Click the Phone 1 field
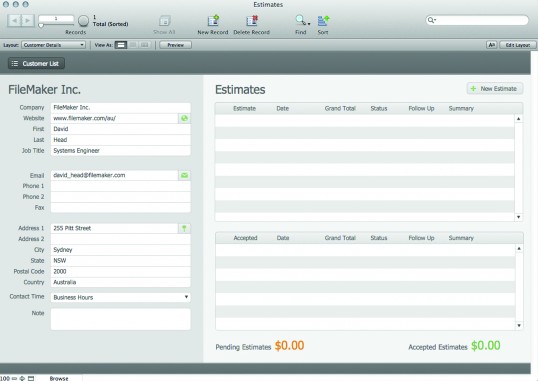 coord(120,186)
